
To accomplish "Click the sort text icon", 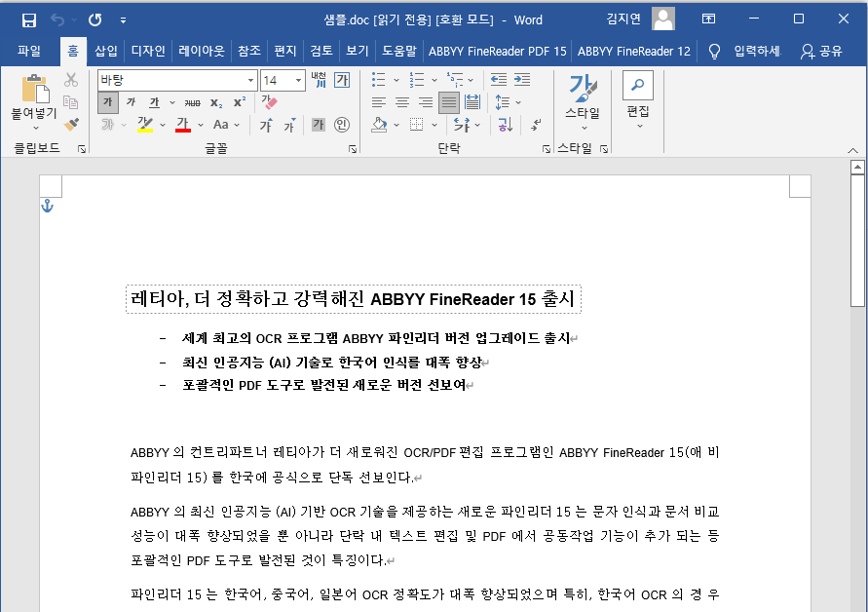I will [506, 125].
